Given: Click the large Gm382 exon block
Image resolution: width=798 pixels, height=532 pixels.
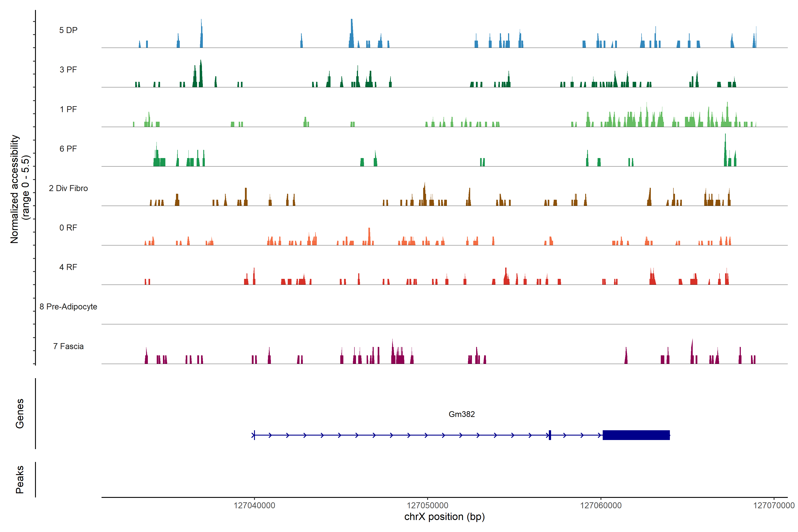Looking at the screenshot, I should pyautogui.click(x=636, y=435).
